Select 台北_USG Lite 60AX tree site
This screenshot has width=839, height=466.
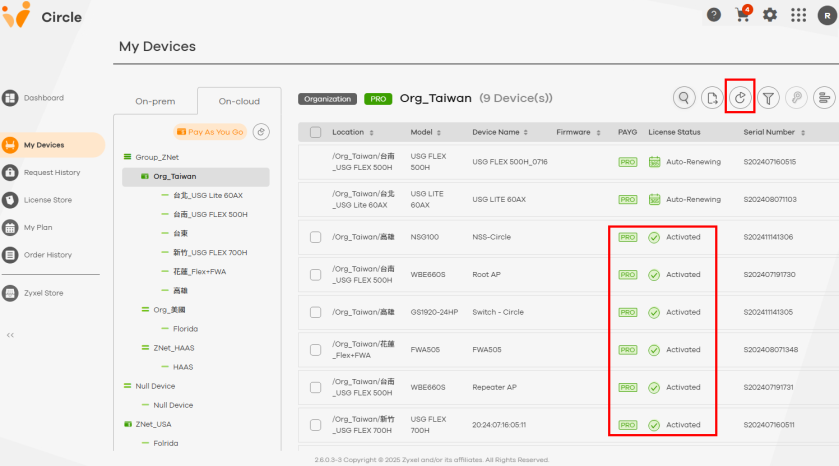click(208, 195)
